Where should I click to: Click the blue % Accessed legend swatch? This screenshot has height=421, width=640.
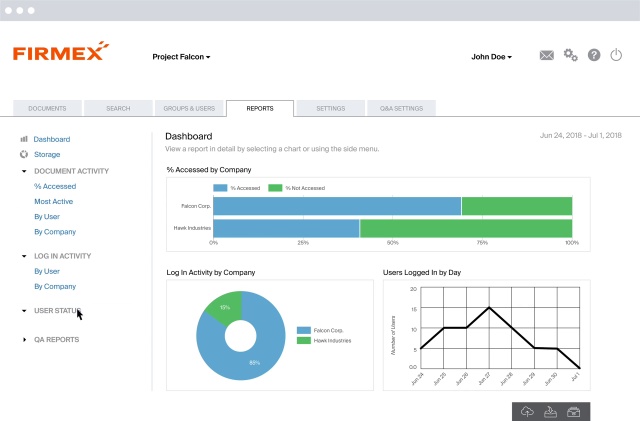coord(220,188)
